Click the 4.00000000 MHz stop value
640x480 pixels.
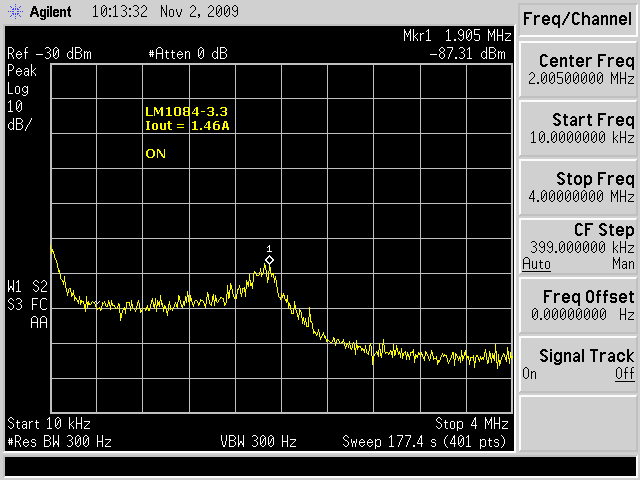pyautogui.click(x=581, y=196)
